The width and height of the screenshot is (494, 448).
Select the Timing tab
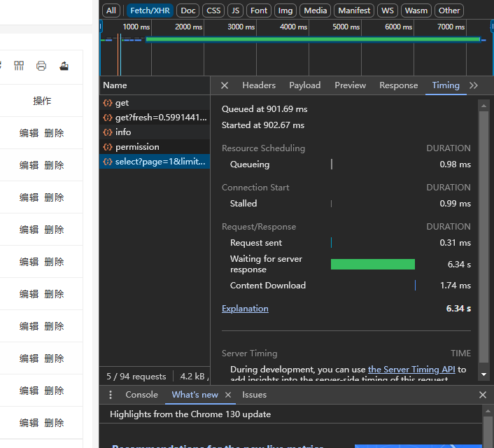click(446, 85)
